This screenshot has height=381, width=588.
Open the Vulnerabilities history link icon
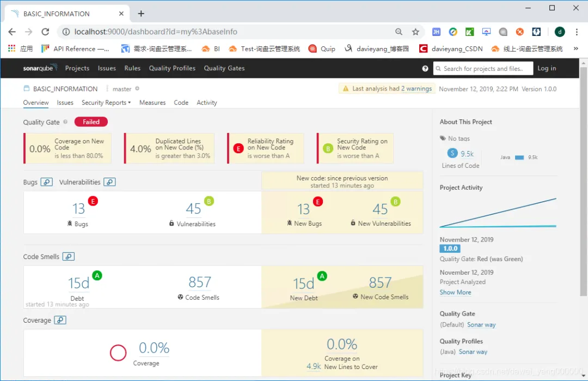pos(109,182)
